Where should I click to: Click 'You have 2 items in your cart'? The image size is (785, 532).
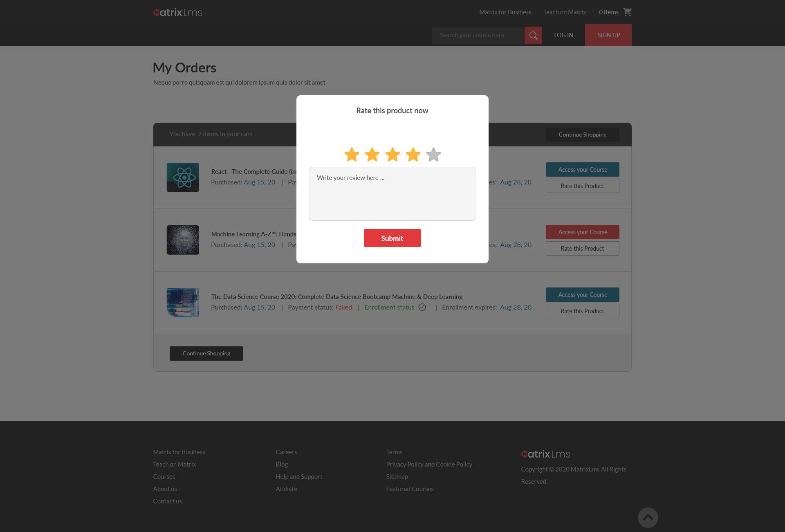pos(211,134)
